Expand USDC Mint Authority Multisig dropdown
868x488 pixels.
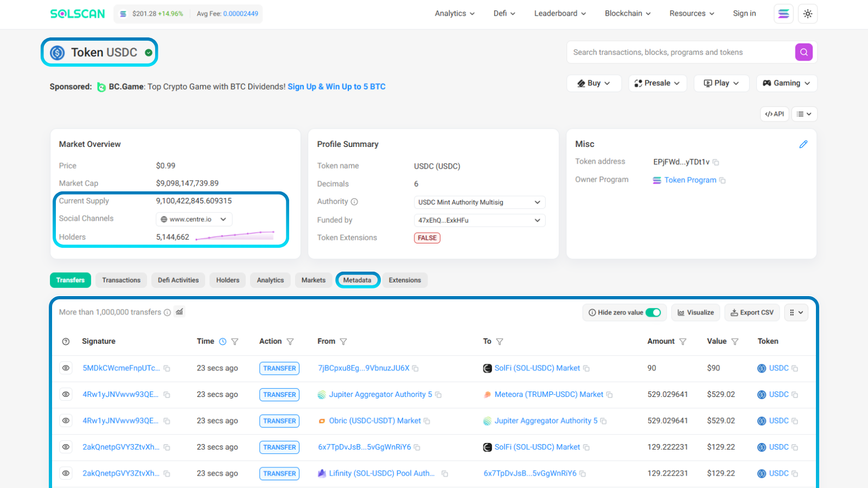click(x=480, y=202)
